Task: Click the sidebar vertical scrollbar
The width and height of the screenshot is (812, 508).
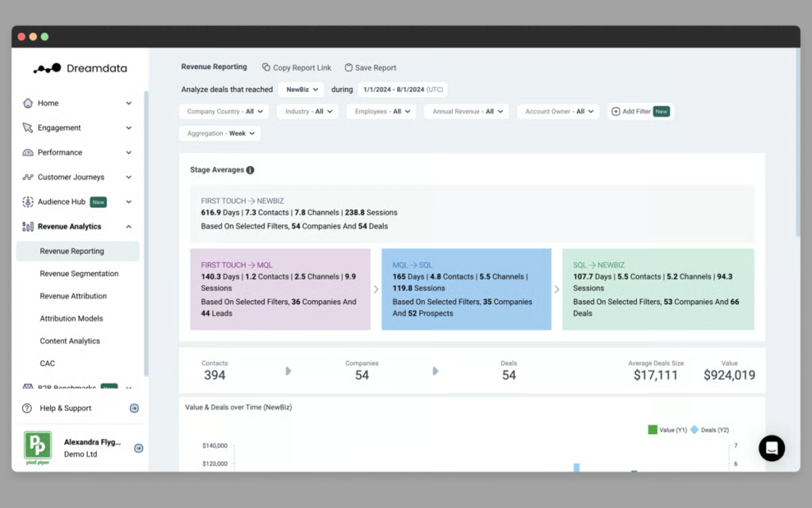Action: pyautogui.click(x=146, y=233)
